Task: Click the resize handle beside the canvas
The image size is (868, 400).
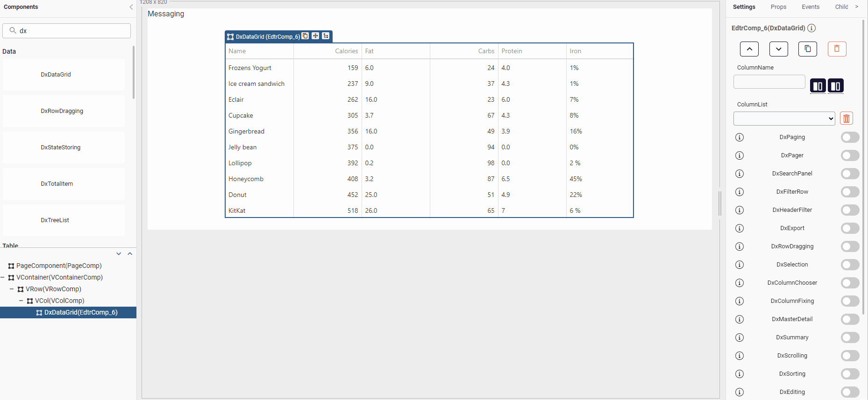Action: [720, 204]
